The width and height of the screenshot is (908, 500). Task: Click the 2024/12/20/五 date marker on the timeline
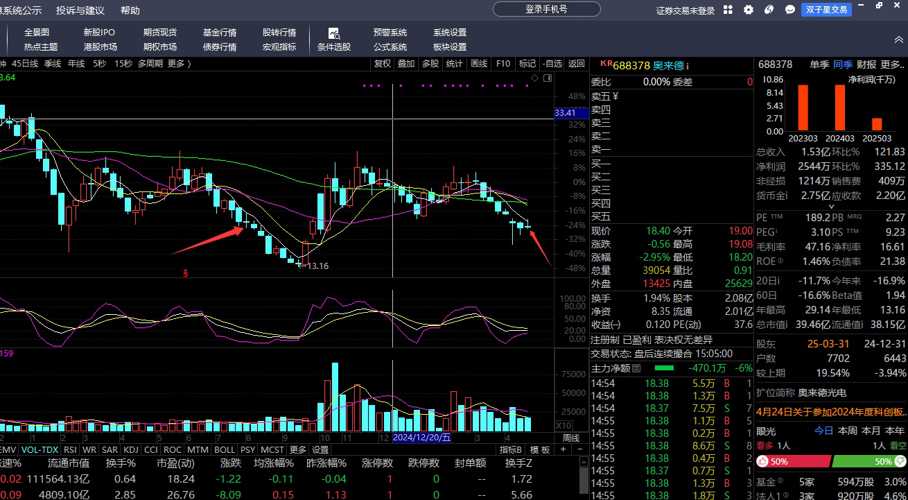point(422,437)
